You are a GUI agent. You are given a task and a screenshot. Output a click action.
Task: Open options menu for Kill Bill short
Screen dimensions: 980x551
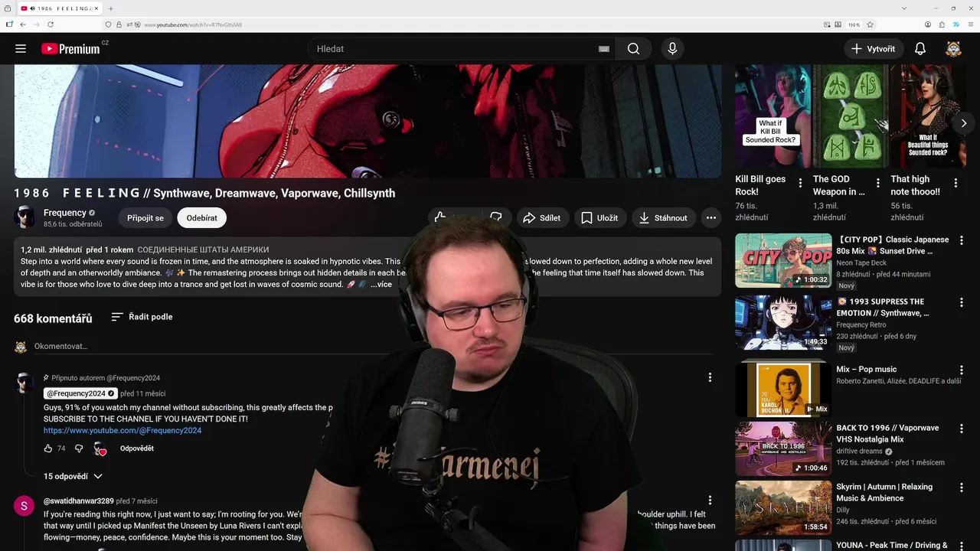801,183
